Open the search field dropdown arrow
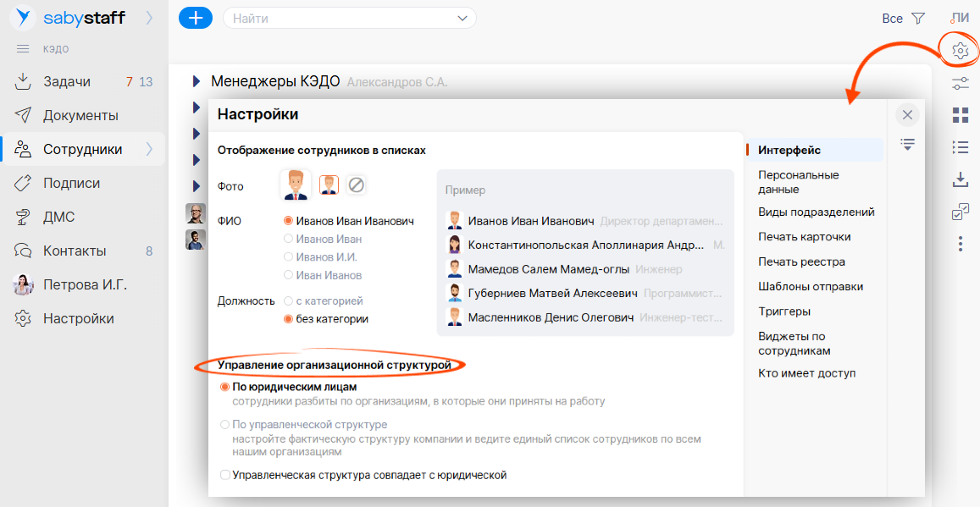Screen dimensions: 980x507 tap(462, 18)
